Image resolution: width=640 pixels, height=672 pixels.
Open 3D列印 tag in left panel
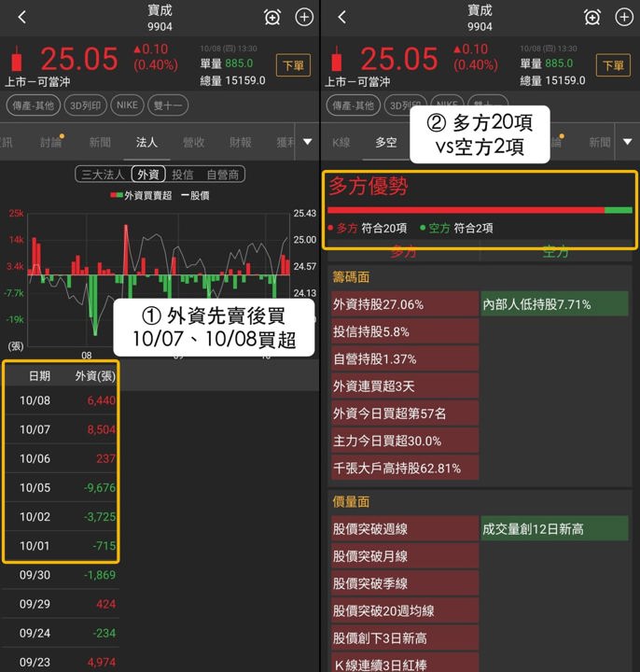point(85,105)
